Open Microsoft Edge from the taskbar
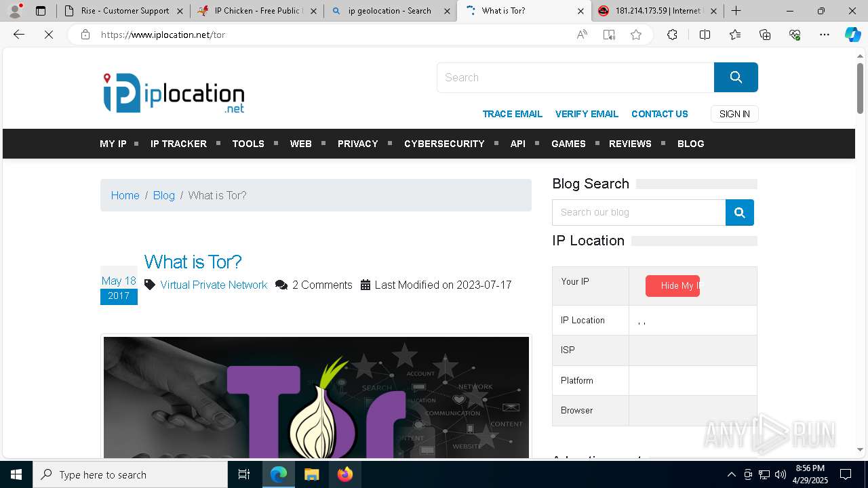 [x=279, y=474]
